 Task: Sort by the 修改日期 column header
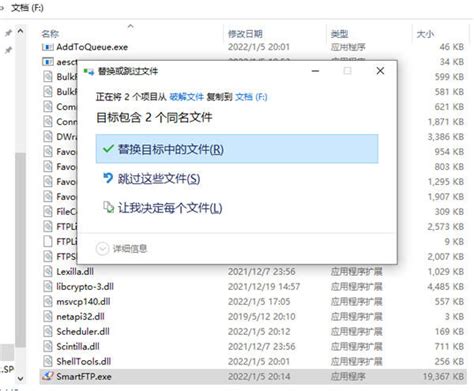tap(245, 34)
